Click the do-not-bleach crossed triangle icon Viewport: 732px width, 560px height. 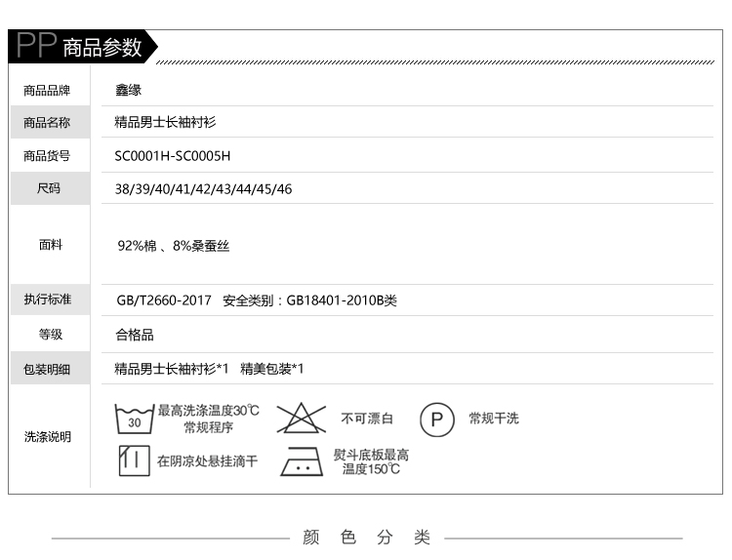click(x=302, y=419)
